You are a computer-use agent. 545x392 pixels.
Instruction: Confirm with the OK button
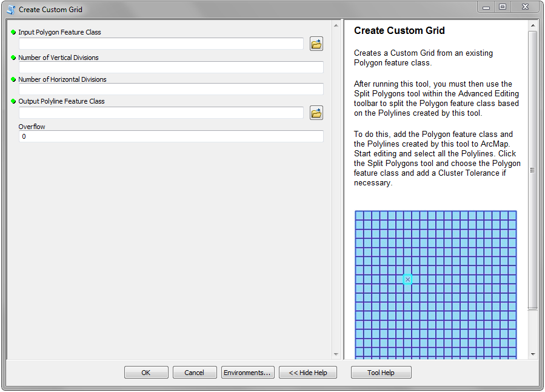pos(146,373)
